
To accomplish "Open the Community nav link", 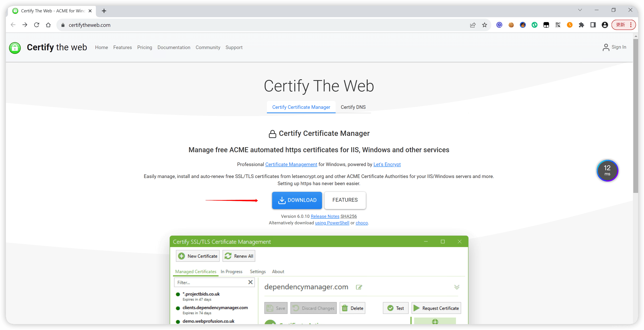I will (x=208, y=47).
